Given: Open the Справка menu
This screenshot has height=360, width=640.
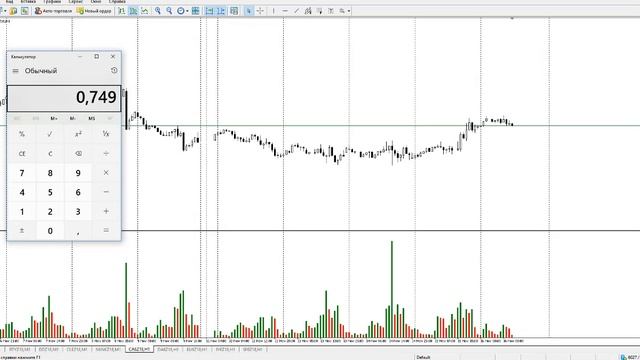Looking at the screenshot, I should pos(117,2).
